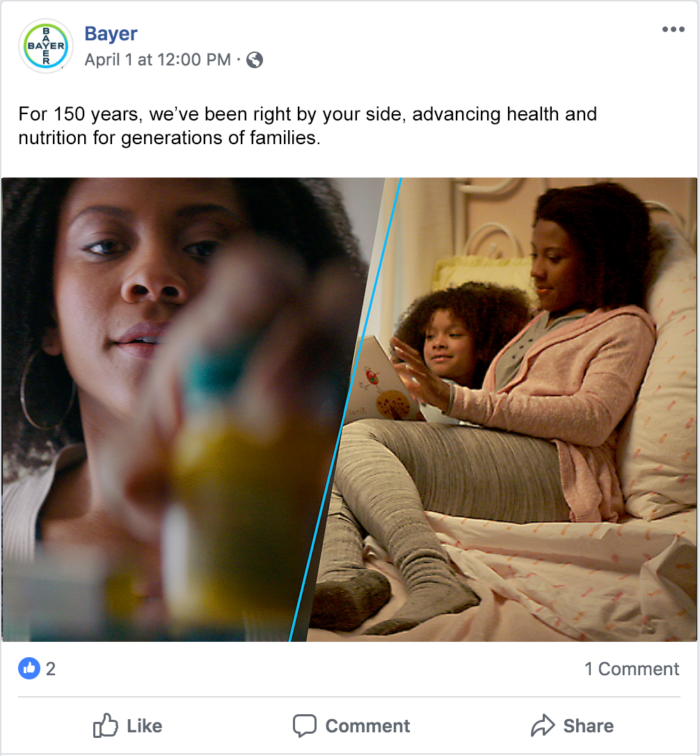Click the Like thumbs-up icon

[106, 725]
